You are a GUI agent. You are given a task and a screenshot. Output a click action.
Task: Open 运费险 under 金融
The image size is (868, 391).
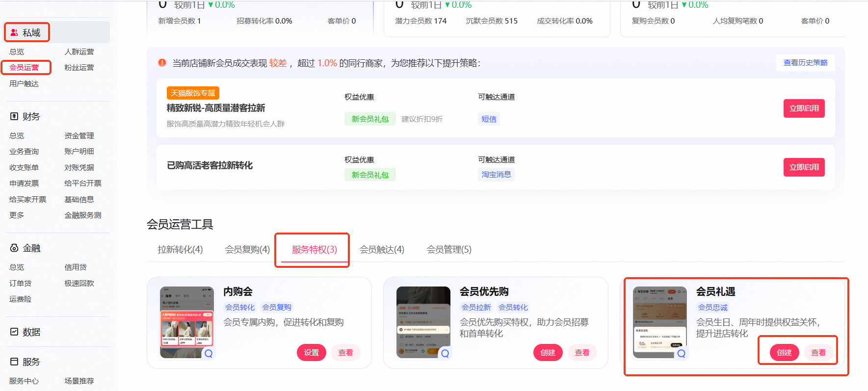20,299
